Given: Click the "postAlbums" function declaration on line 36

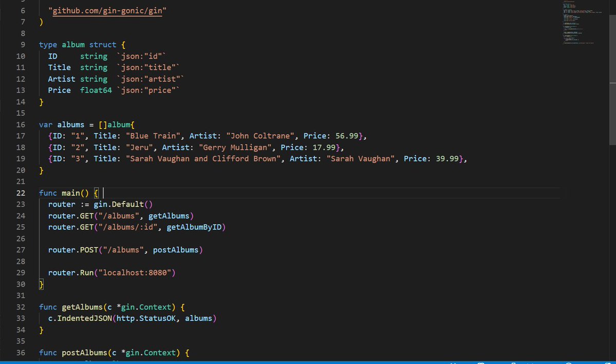Looking at the screenshot, I should [84, 353].
